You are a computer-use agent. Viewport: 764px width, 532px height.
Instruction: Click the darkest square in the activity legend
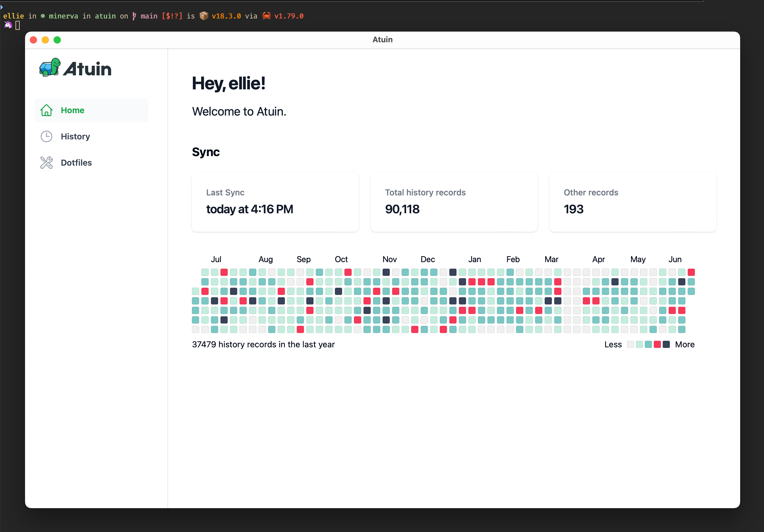coord(667,344)
